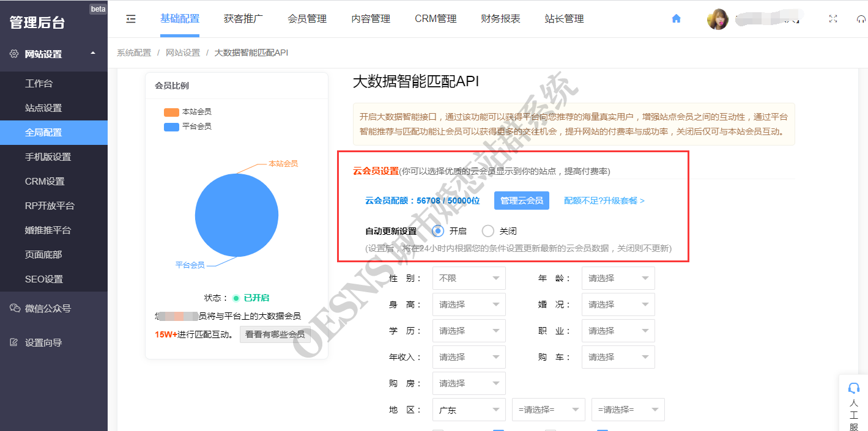Open the 身高 dropdown
This screenshot has width=868, height=431.
click(x=469, y=304)
